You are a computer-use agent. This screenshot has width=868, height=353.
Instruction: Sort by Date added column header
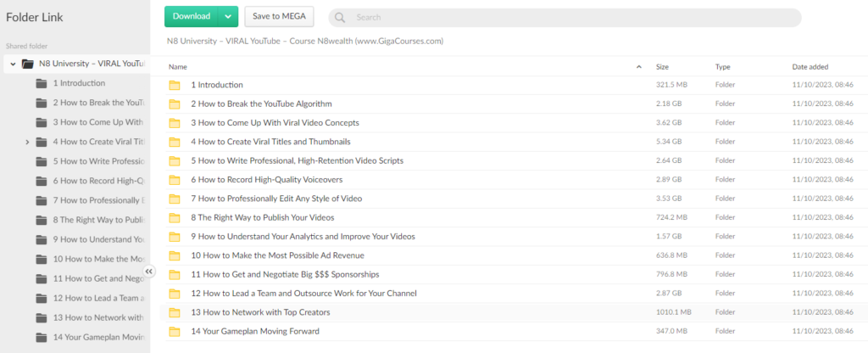coord(811,66)
